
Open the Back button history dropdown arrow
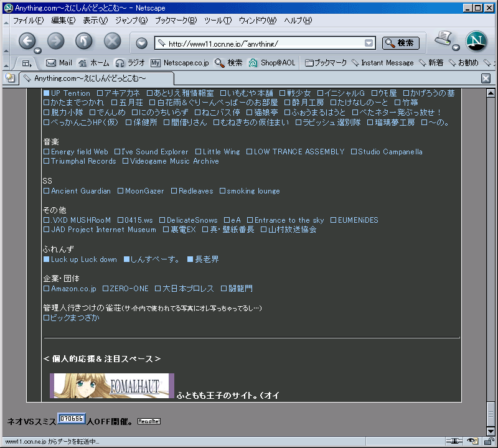coord(37,51)
